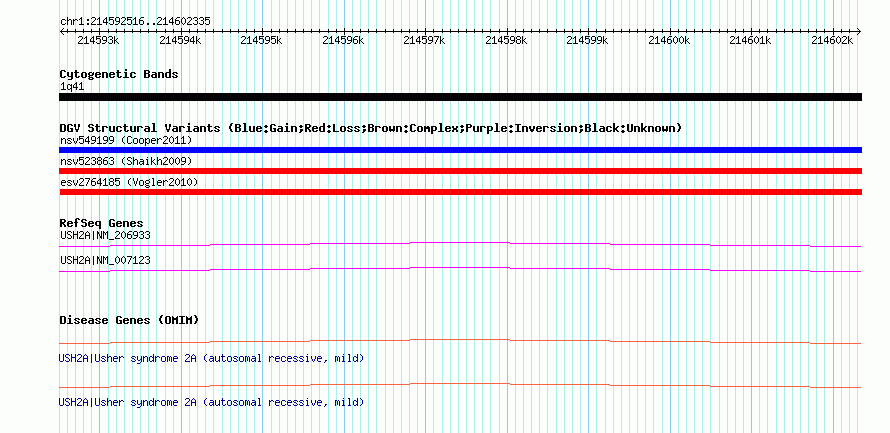890x433 pixels.
Task: Click the 214598k ruler tick label
Action: 506,40
